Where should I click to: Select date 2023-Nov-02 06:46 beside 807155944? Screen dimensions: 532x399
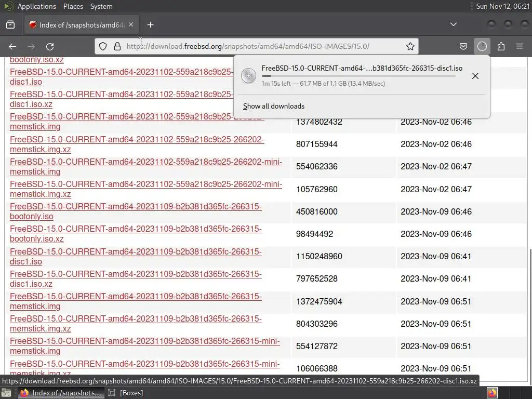[x=436, y=144]
